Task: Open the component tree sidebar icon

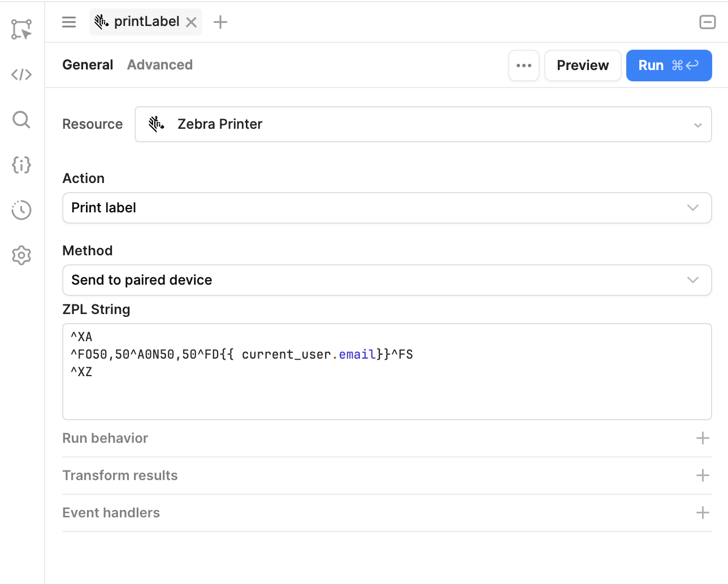Action: pyautogui.click(x=21, y=29)
